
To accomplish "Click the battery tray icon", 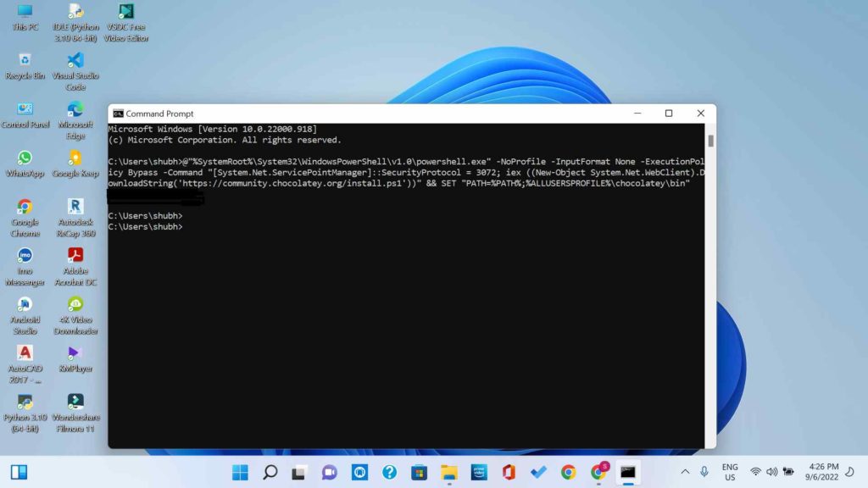I will [788, 472].
